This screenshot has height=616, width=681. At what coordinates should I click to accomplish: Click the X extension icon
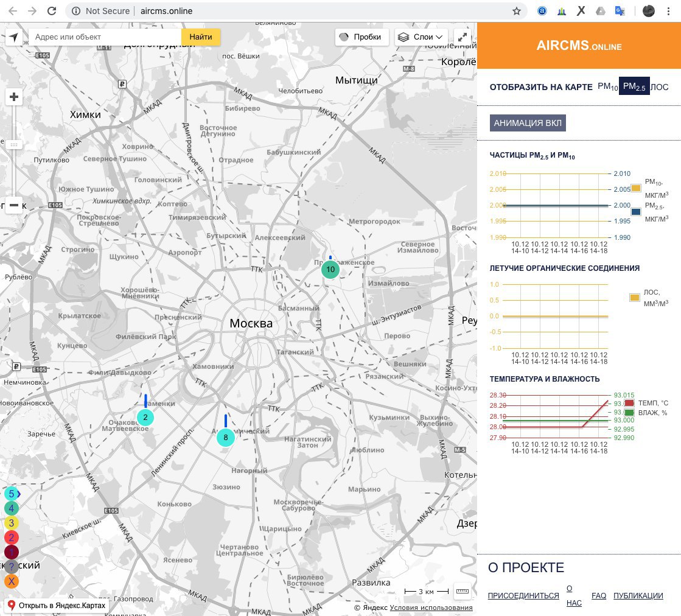pos(581,11)
